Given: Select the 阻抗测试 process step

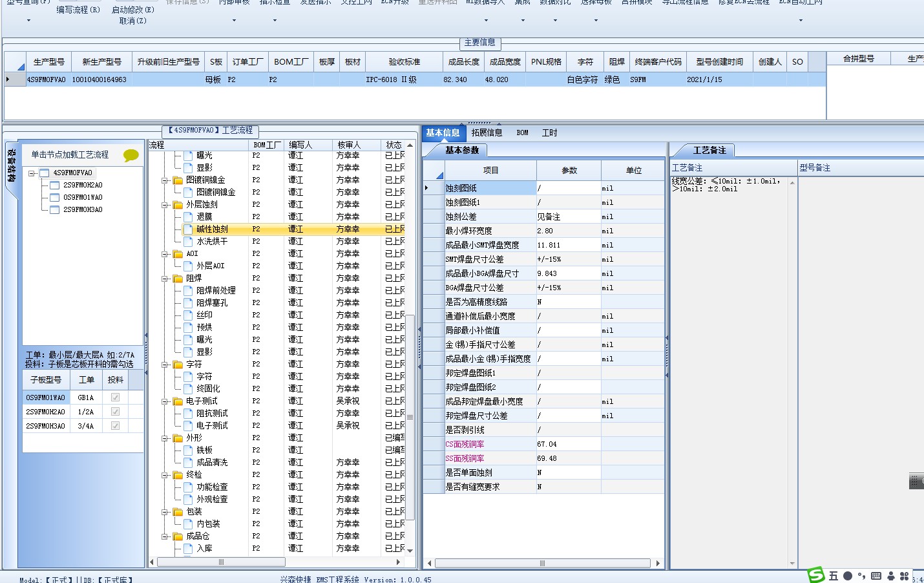Looking at the screenshot, I should (x=212, y=414).
